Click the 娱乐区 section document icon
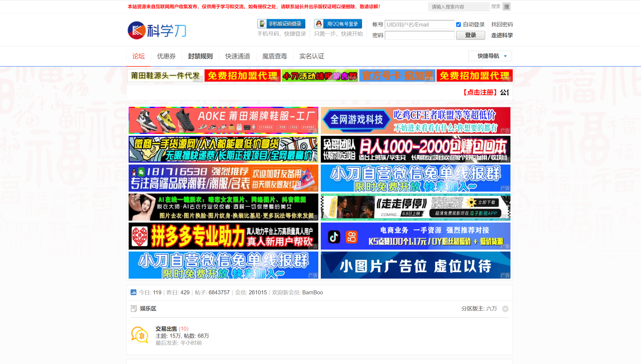The height and width of the screenshot is (364, 641). click(x=134, y=308)
